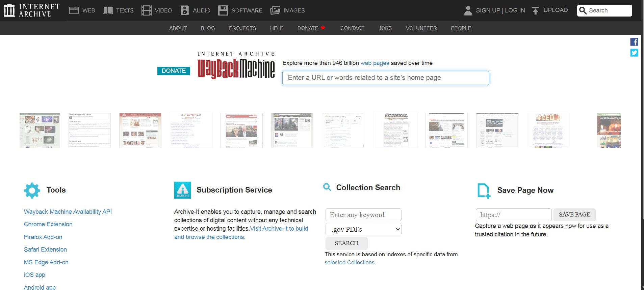
Task: Focus the Enter any keyword field
Action: point(363,215)
